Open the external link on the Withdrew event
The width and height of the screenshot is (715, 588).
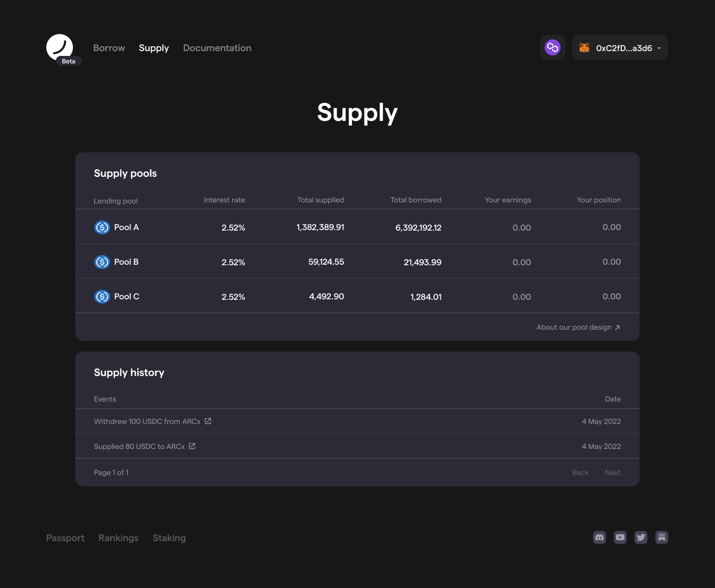tap(208, 421)
